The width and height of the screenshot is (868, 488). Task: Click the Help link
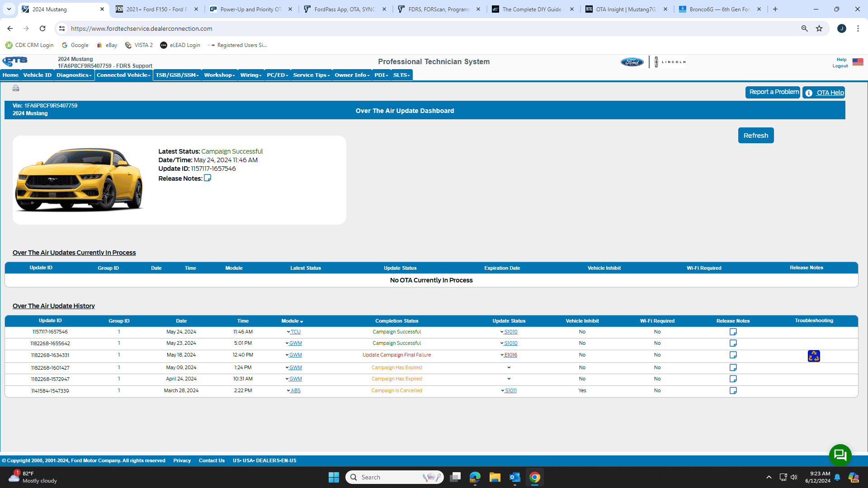coord(841,60)
